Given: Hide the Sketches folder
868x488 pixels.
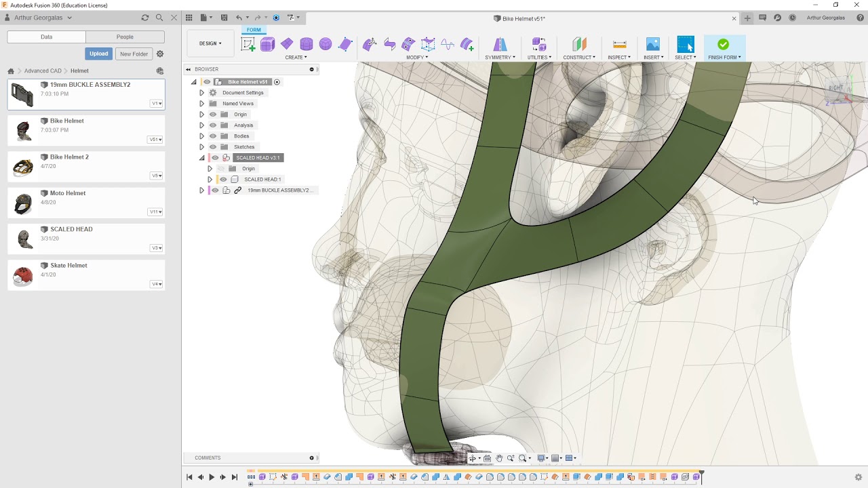Looking at the screenshot, I should (213, 147).
